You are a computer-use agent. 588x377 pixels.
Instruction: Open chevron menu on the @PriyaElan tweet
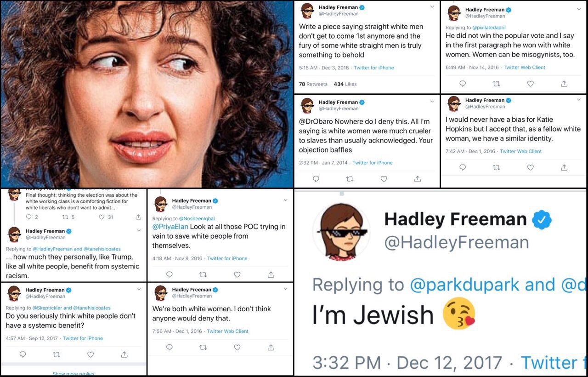click(285, 200)
